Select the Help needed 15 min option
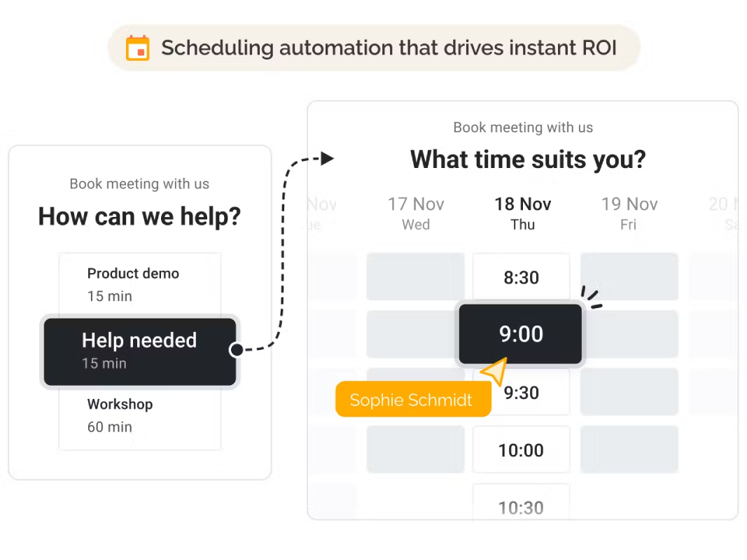The width and height of the screenshot is (747, 560). click(x=139, y=351)
